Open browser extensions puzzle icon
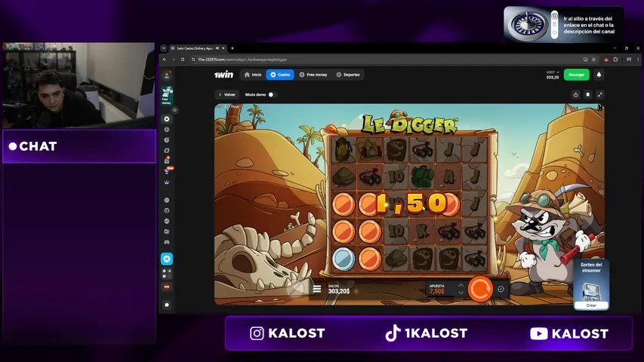Viewport: 644px width, 362px height. (615, 60)
